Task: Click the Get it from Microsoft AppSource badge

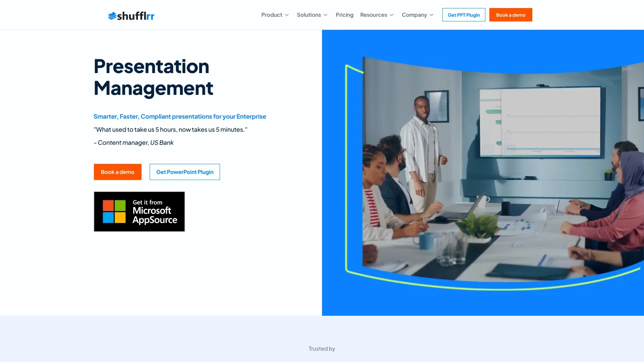Action: [x=139, y=212]
